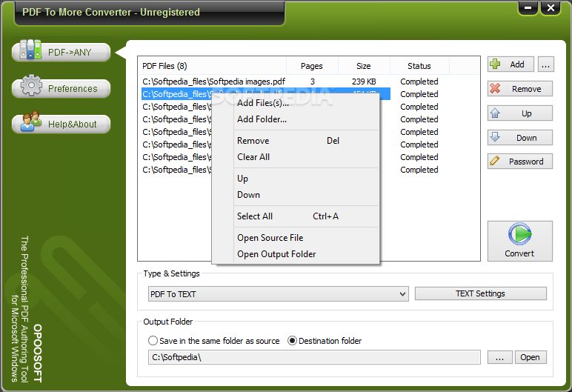This screenshot has width=572, height=392.
Task: Click the Up arrow icon
Action: click(495, 113)
